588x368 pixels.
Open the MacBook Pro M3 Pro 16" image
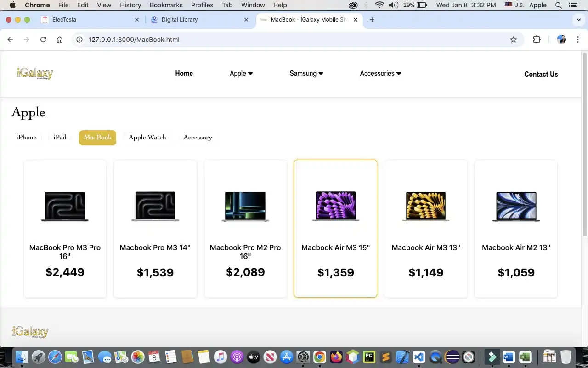click(x=65, y=207)
